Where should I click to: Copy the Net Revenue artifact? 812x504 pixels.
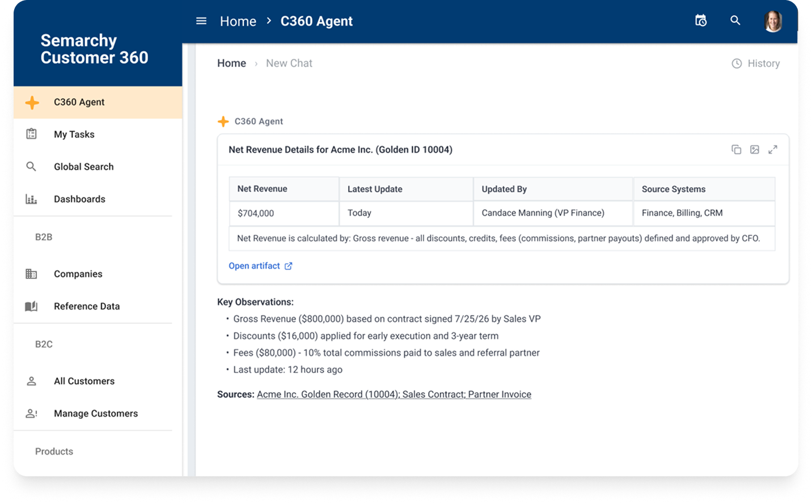click(x=736, y=150)
